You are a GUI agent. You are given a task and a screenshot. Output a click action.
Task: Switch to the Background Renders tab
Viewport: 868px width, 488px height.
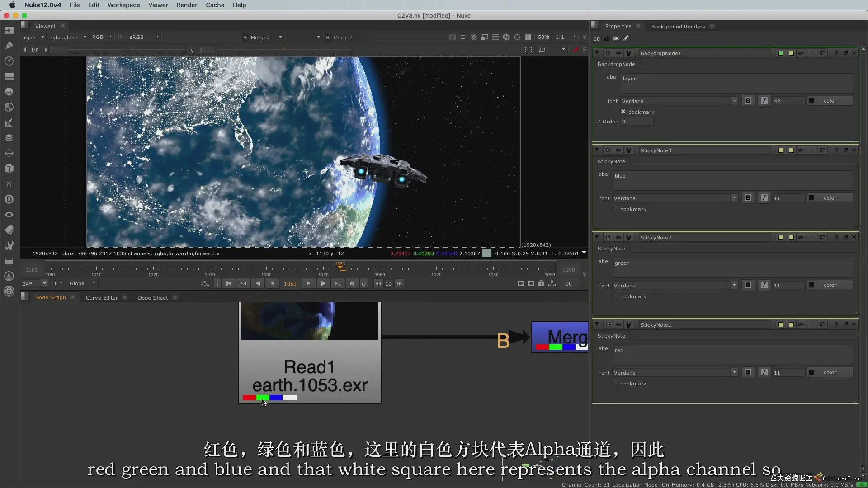click(x=678, y=26)
